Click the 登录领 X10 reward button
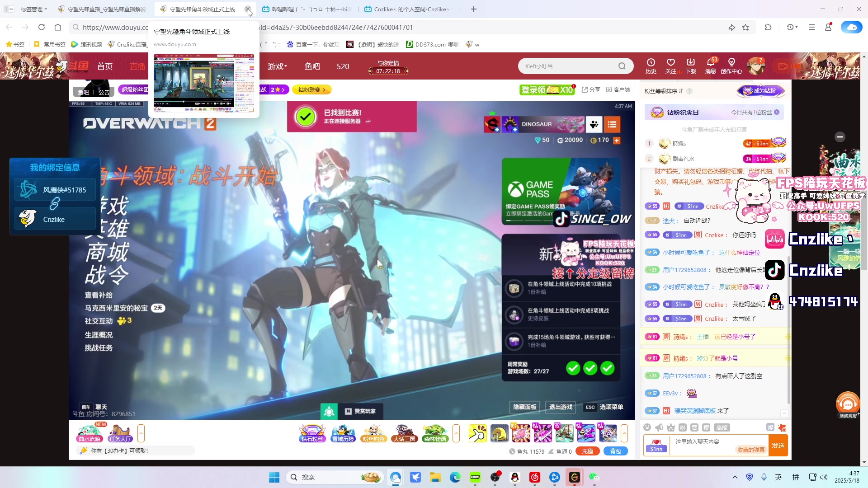Screen dimensions: 868x488 pyautogui.click(x=547, y=90)
